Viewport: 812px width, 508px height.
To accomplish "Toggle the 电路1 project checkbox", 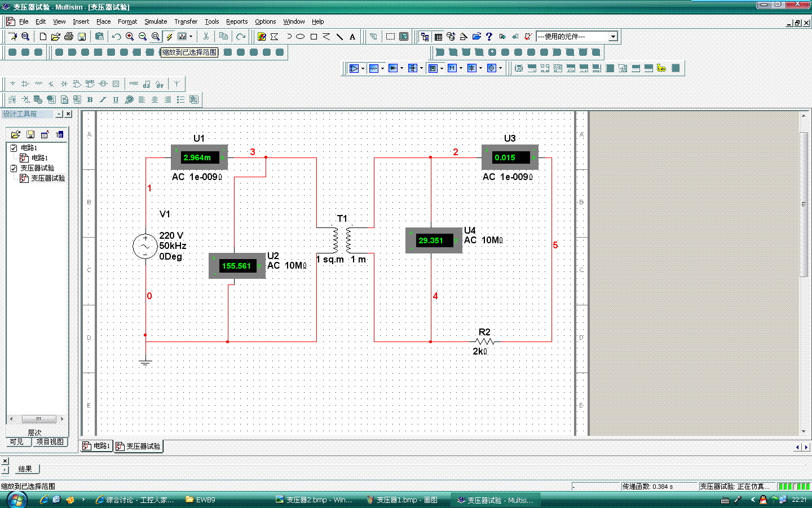I will [x=14, y=148].
